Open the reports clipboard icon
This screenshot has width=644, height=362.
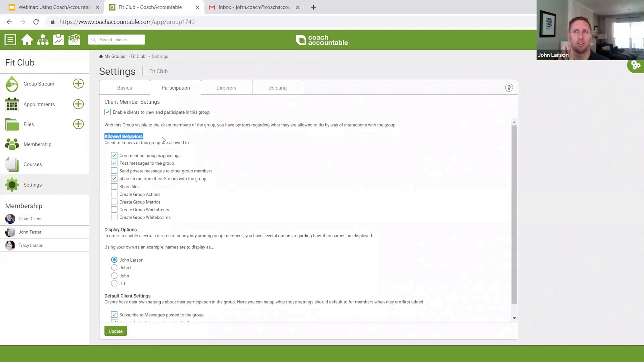coord(58,40)
